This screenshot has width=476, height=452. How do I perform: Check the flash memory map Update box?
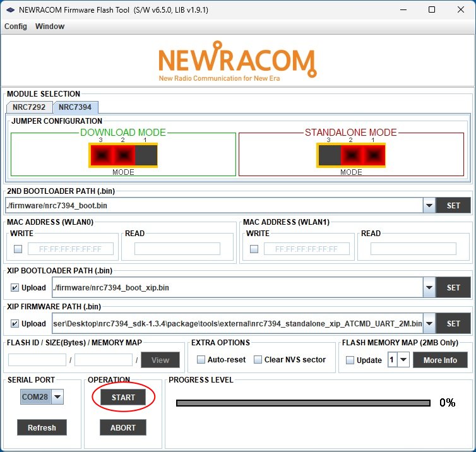pyautogui.click(x=350, y=360)
